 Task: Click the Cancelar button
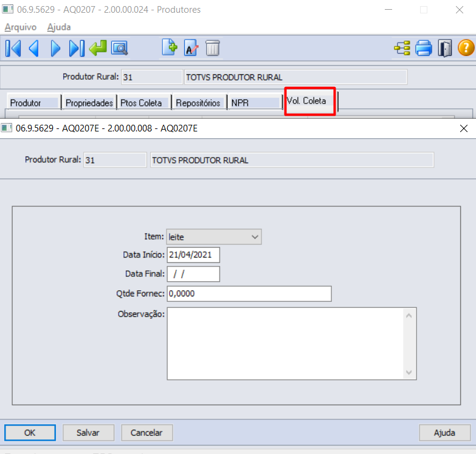[x=147, y=433]
